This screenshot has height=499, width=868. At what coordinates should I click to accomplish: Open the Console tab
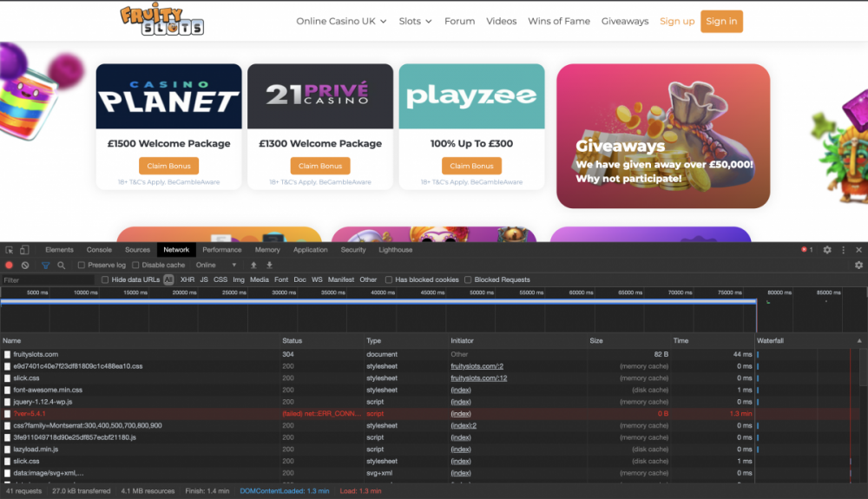[x=99, y=250]
